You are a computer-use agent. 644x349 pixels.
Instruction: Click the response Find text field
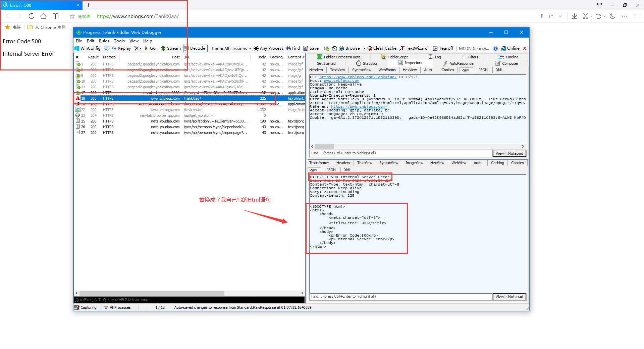400,297
